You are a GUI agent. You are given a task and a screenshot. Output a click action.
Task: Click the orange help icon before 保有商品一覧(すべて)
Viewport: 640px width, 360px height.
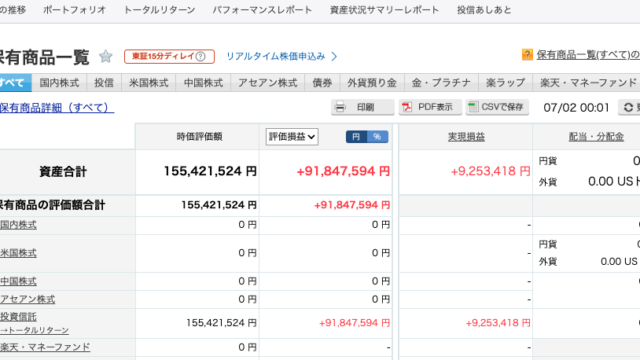[527, 54]
